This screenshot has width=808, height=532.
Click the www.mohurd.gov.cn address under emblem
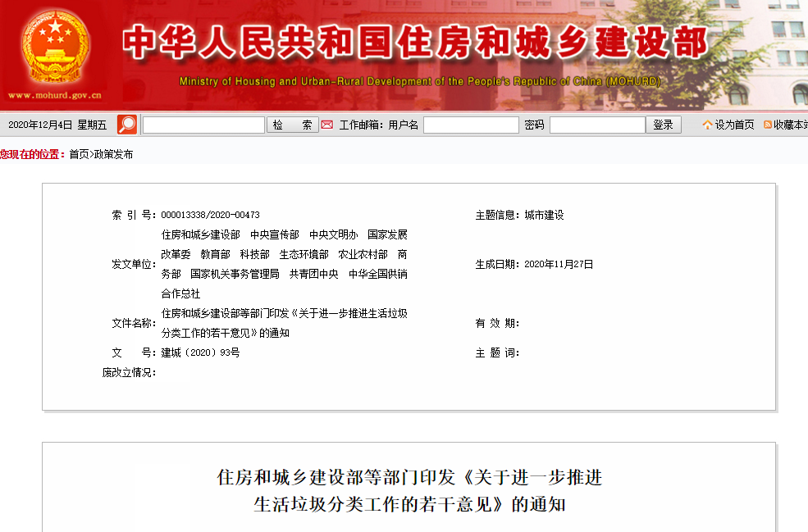click(x=55, y=96)
